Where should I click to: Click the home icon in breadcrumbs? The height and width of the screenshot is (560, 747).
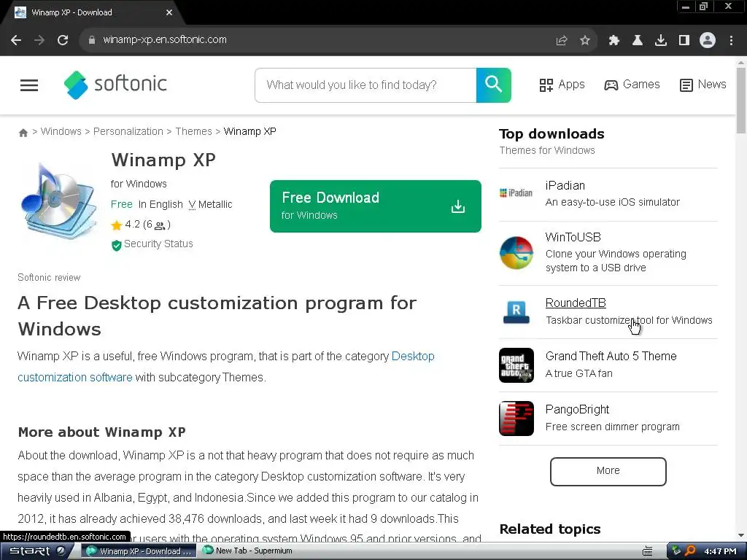coord(23,133)
